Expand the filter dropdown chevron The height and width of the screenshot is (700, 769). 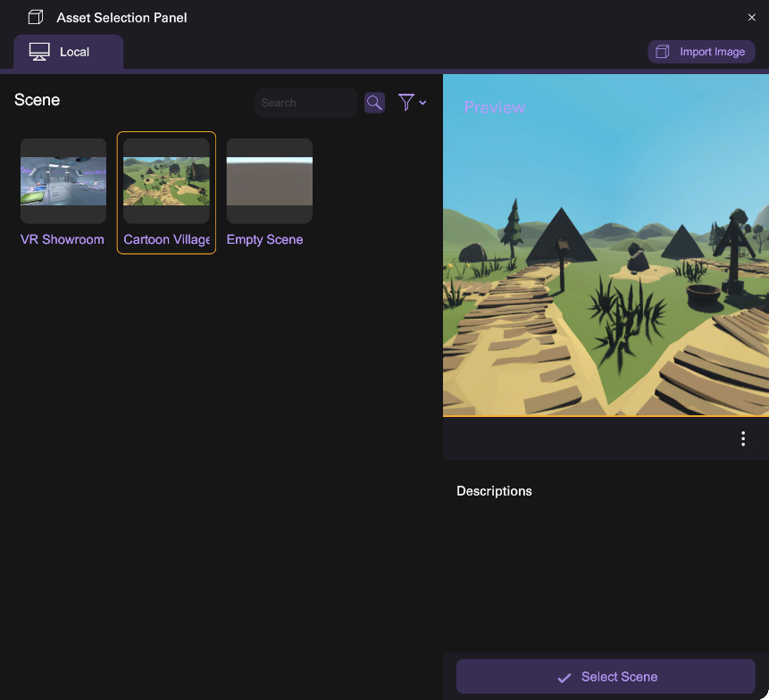pyautogui.click(x=422, y=103)
